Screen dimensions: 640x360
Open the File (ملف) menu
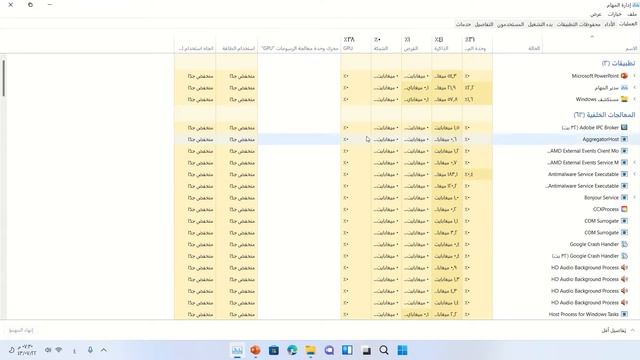coord(632,14)
